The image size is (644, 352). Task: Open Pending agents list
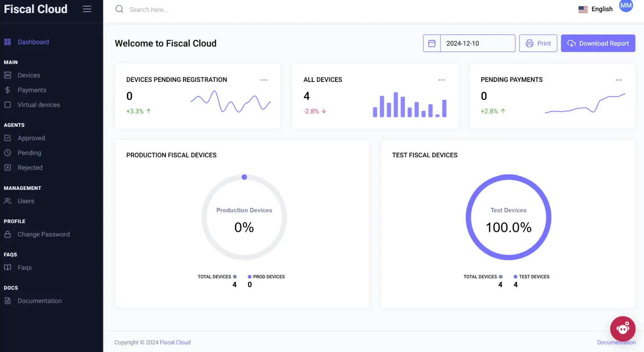point(29,153)
